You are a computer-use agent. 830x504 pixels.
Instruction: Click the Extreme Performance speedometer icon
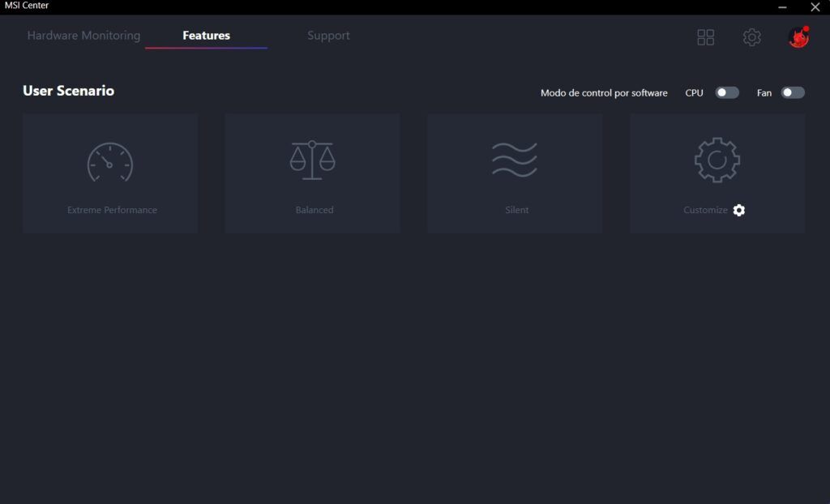click(110, 162)
